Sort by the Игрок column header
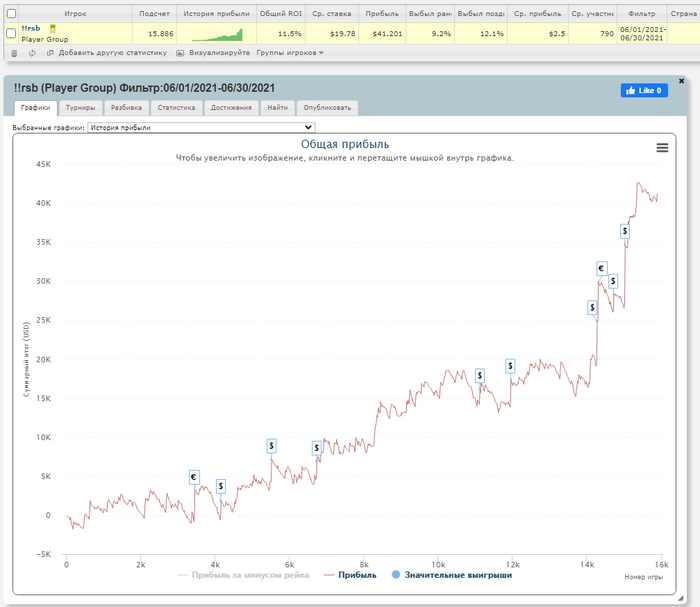Screen dimensions: 700x607 (x=75, y=14)
